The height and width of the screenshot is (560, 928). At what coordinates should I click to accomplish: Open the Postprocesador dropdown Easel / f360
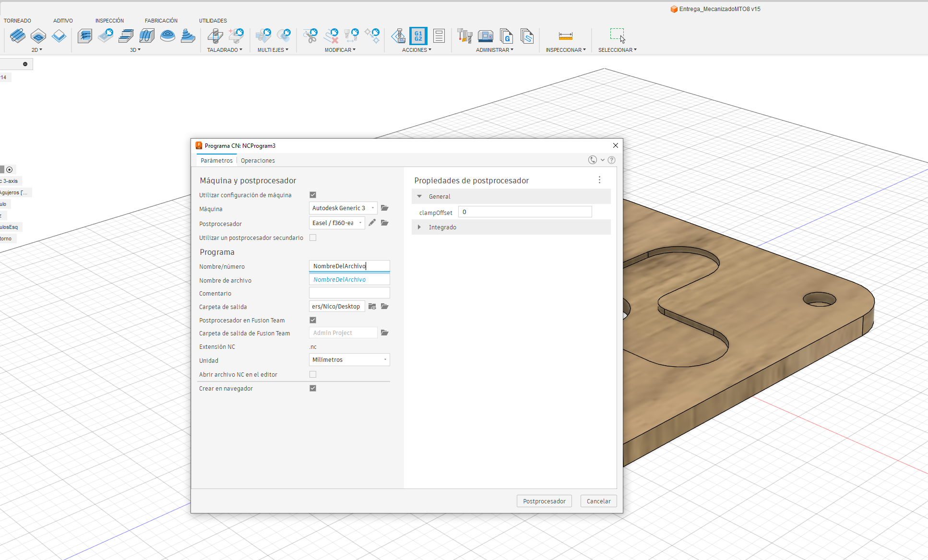click(337, 223)
